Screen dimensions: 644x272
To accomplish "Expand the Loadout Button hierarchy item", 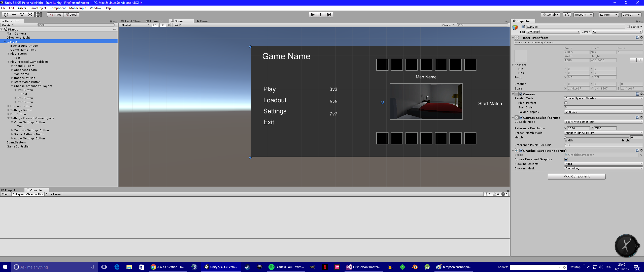I will click(8, 106).
